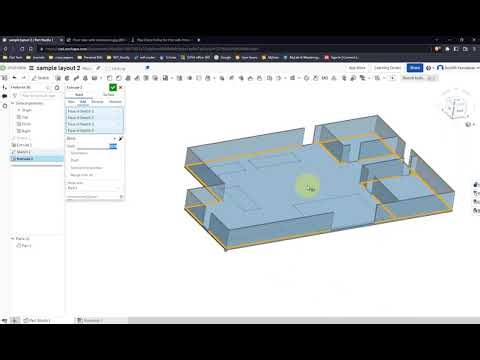
Task: Select the Intersect operation type
Action: (x=115, y=102)
